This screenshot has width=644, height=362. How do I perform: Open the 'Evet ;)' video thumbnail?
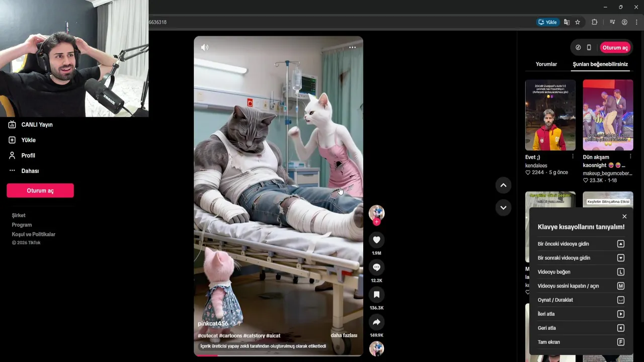tap(550, 115)
